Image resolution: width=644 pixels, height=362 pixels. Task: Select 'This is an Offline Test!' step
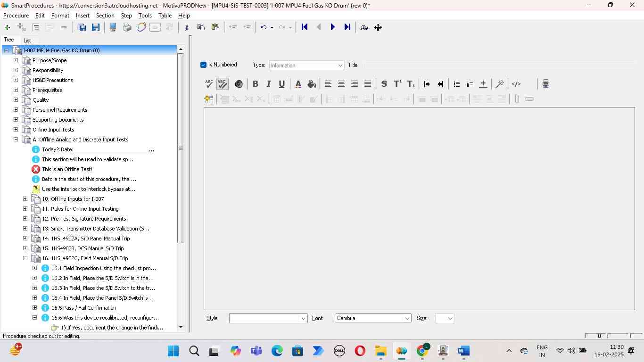click(67, 169)
